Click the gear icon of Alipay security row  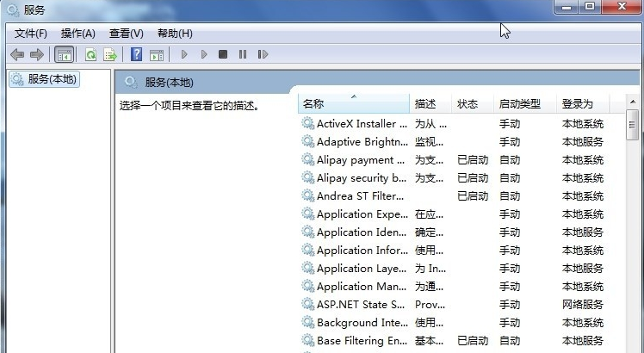pyautogui.click(x=307, y=177)
